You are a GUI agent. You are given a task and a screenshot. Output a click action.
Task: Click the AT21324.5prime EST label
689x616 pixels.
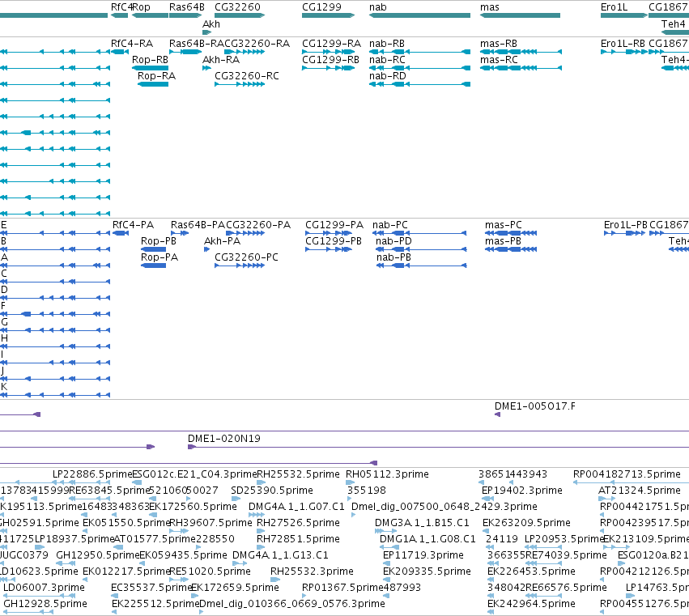click(640, 491)
